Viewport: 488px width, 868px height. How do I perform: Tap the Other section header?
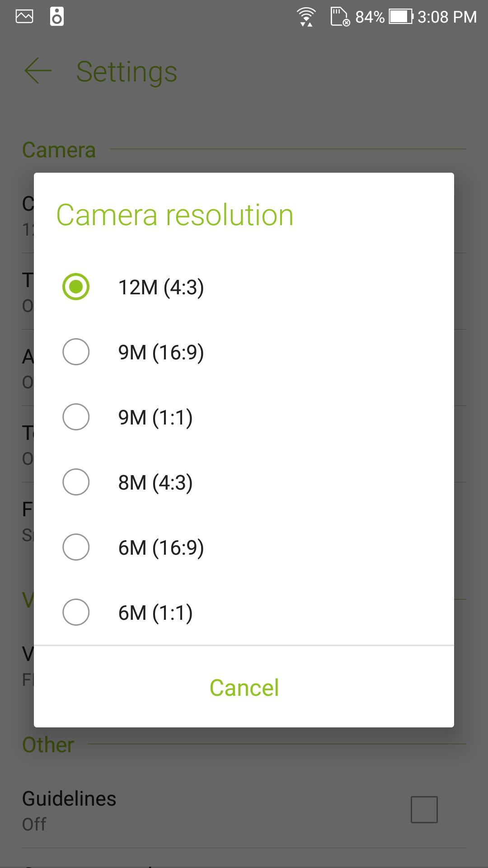pyautogui.click(x=48, y=745)
